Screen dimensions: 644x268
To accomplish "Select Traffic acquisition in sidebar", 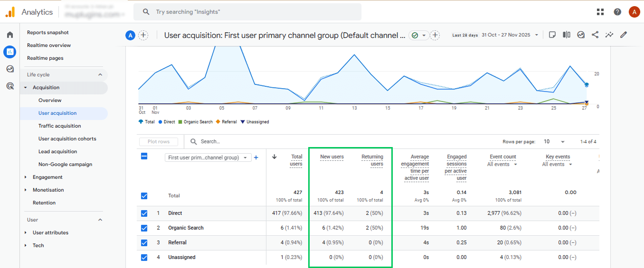I will click(x=60, y=126).
